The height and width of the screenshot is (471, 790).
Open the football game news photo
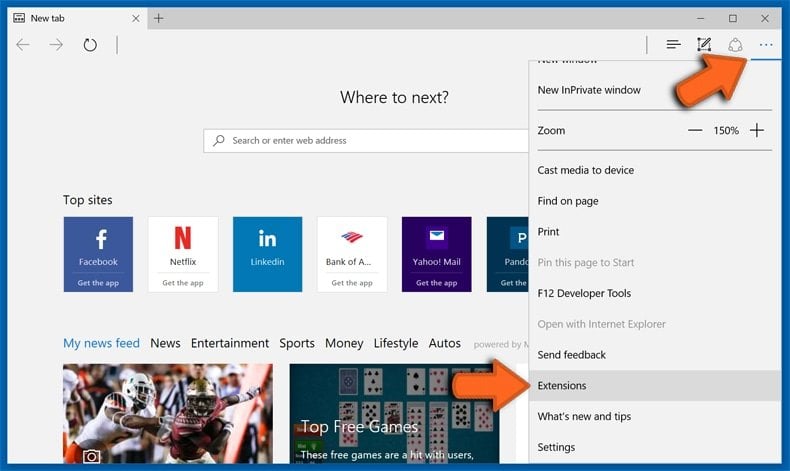tap(168, 414)
